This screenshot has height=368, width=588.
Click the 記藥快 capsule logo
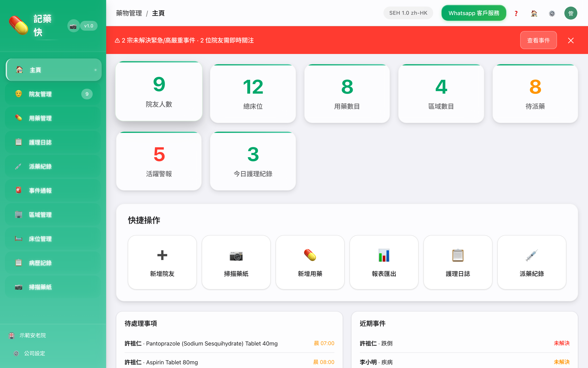18,25
